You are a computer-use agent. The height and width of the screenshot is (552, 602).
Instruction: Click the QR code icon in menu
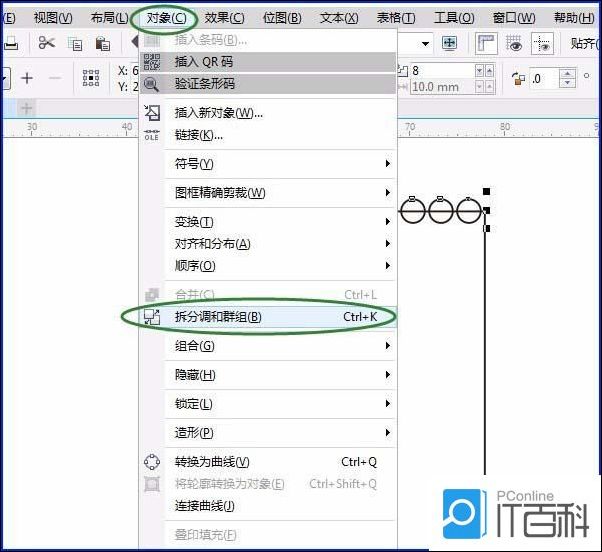[x=152, y=62]
